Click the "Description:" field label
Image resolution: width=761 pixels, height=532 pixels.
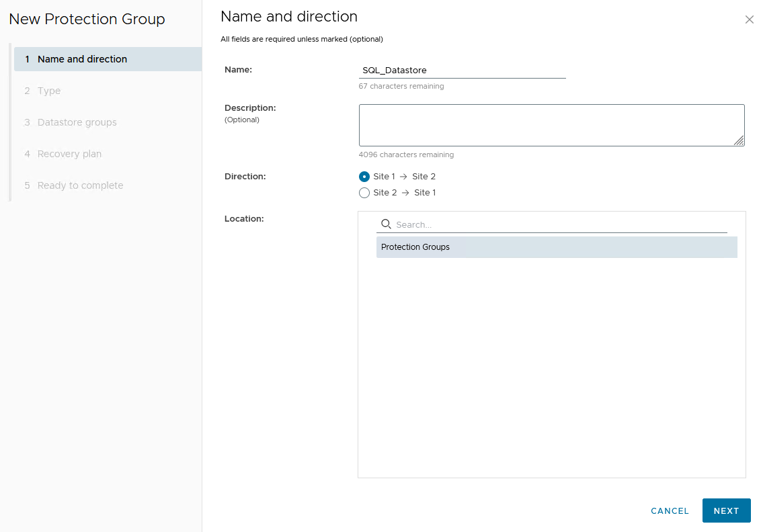tap(250, 107)
